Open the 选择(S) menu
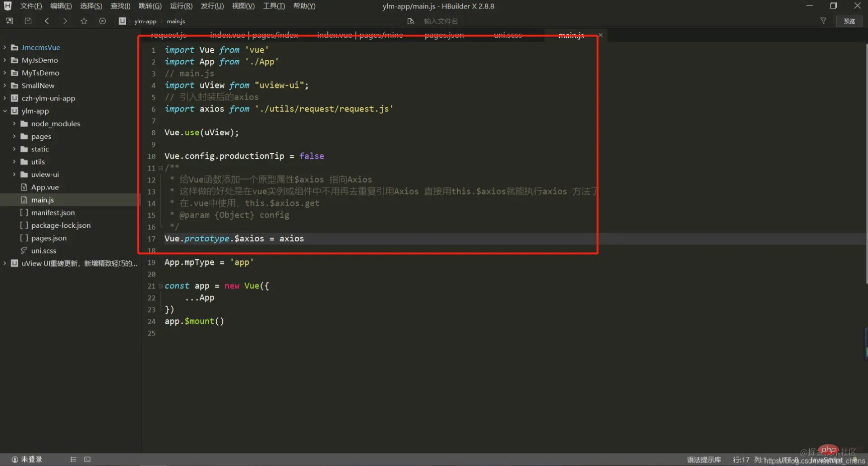 [91, 6]
